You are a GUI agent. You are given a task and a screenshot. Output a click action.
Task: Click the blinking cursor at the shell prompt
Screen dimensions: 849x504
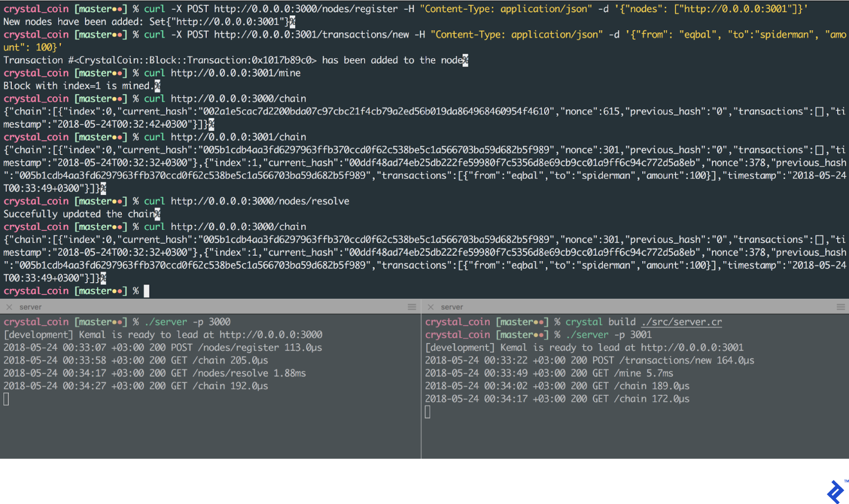pos(146,290)
